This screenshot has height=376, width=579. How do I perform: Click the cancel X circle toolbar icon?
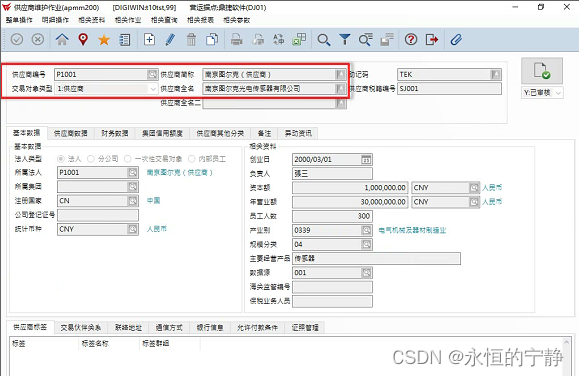click(38, 39)
